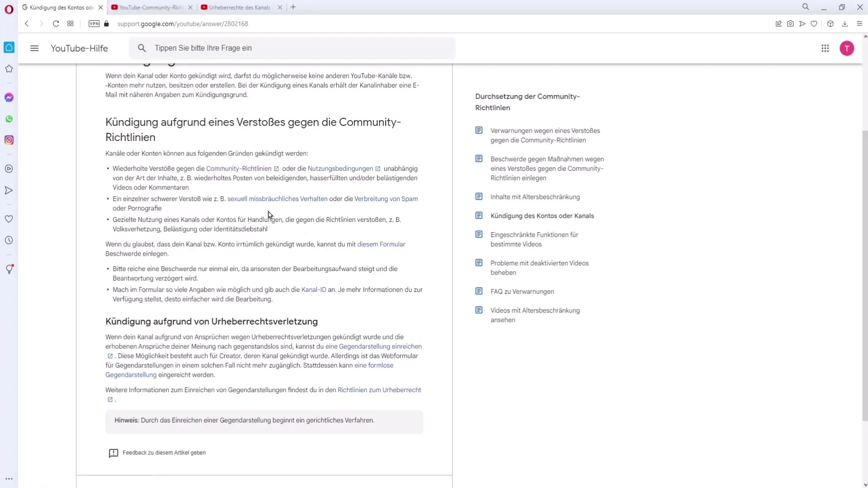868x488 pixels.
Task: Click the address bar URL
Action: 183,23
